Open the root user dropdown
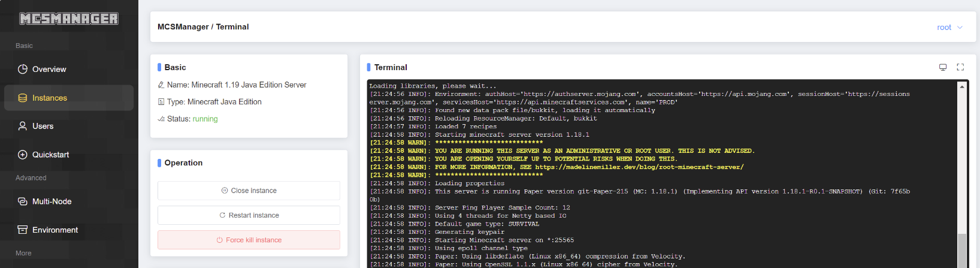Screen dimensions: 980x268 949,27
